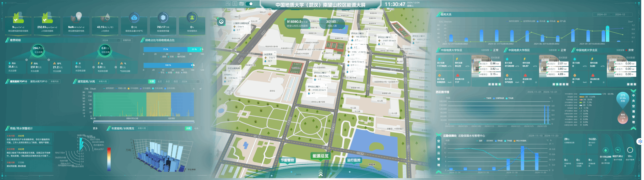Click 查看列表 button beside 缴费明细 year
The image size is (644, 180).
pyautogui.click(x=127, y=40)
